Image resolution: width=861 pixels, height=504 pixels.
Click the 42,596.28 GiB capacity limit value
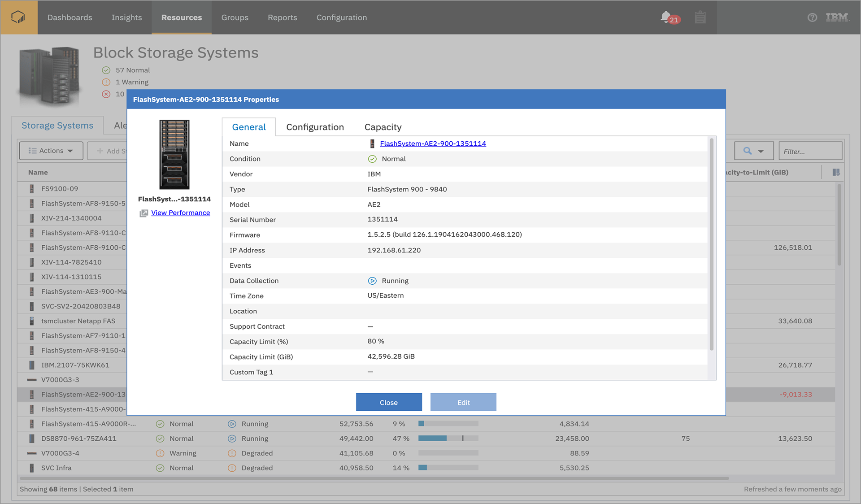point(391,356)
